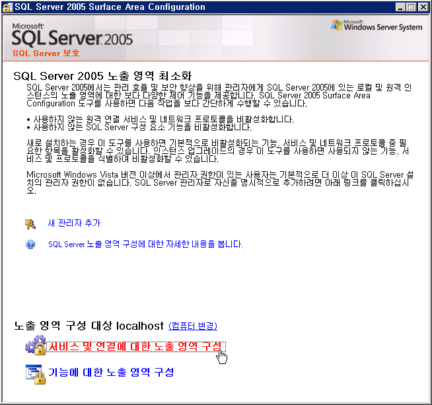Minimize the Surface Area Configuration window

coord(401,7)
